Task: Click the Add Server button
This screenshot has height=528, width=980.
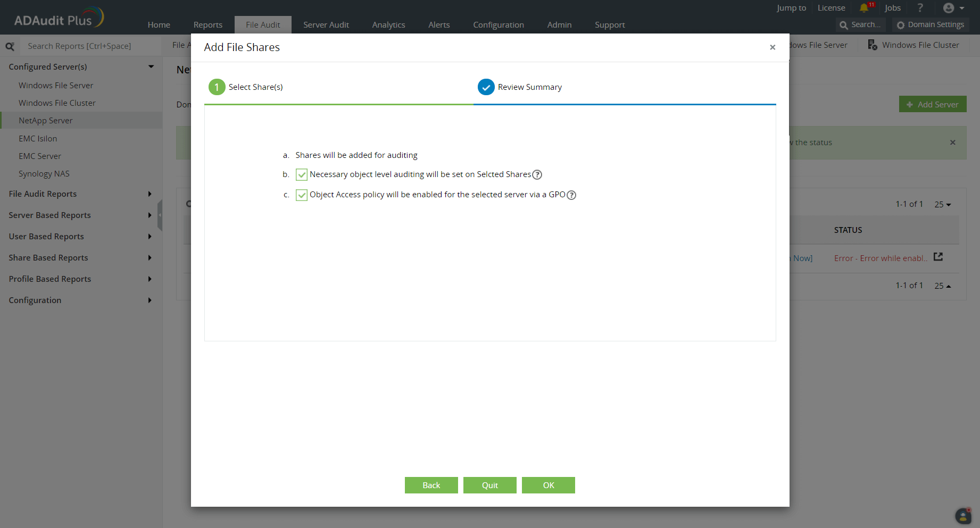Action: 933,104
